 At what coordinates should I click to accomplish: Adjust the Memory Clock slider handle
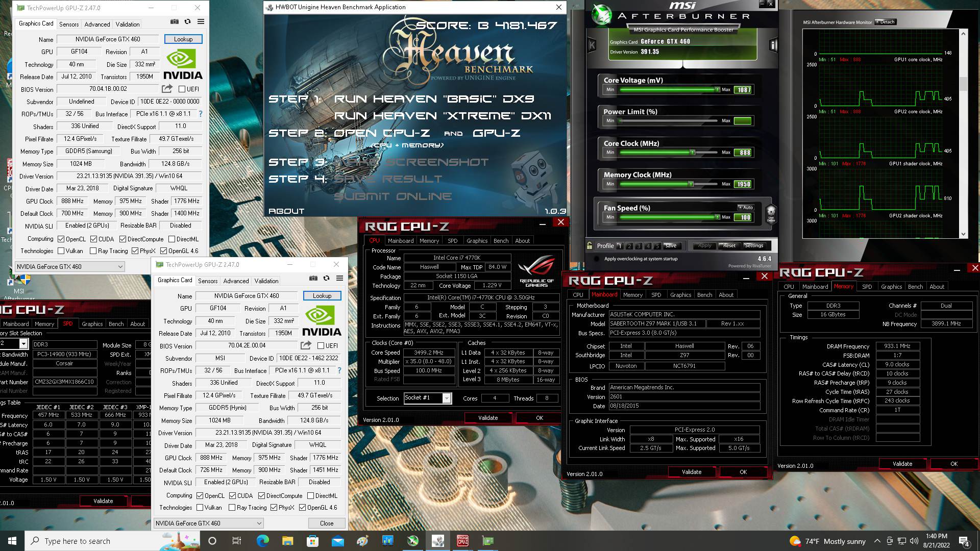pyautogui.click(x=691, y=184)
